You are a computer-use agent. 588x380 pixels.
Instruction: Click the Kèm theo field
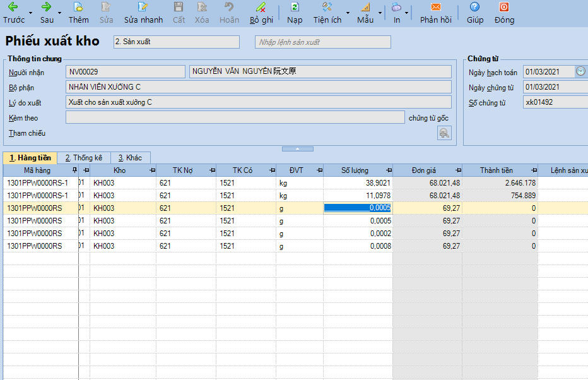(x=235, y=117)
